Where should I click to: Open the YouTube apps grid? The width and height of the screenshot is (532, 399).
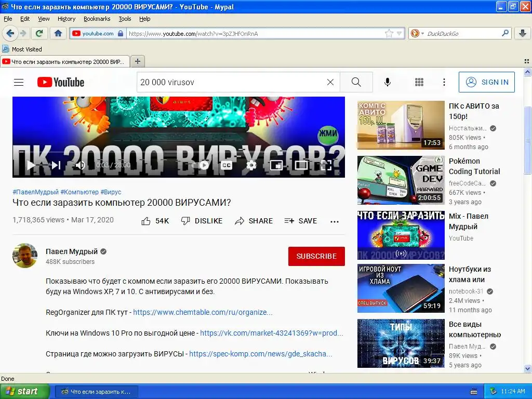tap(419, 82)
